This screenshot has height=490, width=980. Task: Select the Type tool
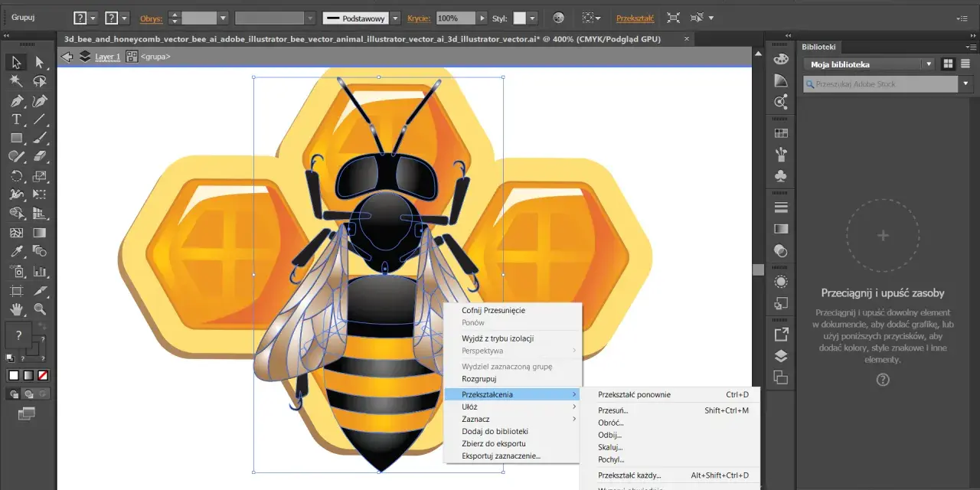click(x=17, y=119)
